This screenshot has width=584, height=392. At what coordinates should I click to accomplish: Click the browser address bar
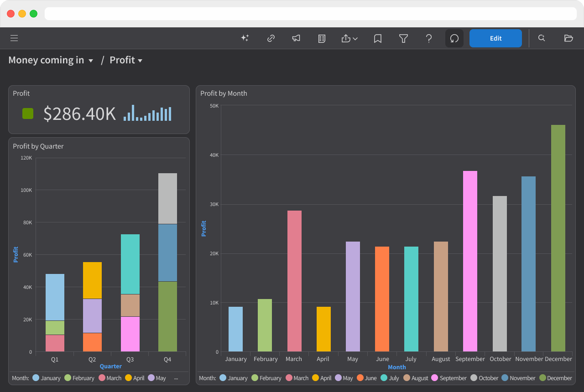(311, 14)
